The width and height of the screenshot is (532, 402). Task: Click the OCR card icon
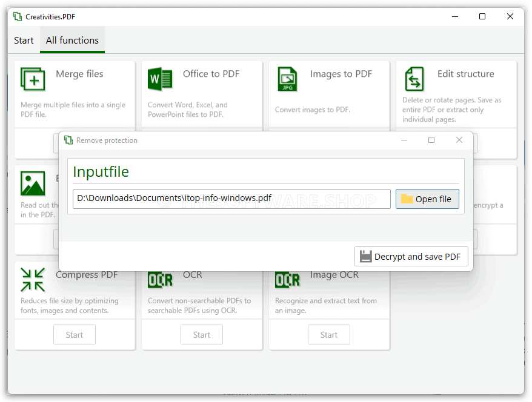(160, 280)
